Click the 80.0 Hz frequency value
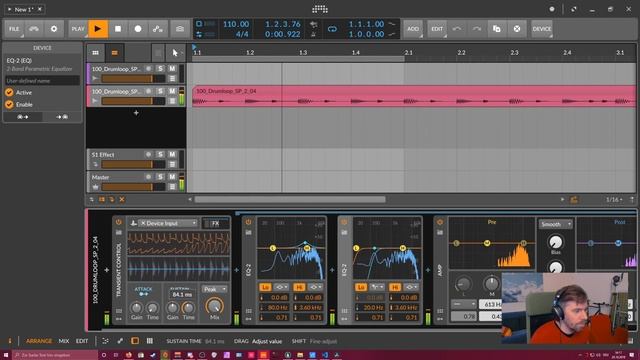This screenshot has height=360, width=640. tap(275, 307)
